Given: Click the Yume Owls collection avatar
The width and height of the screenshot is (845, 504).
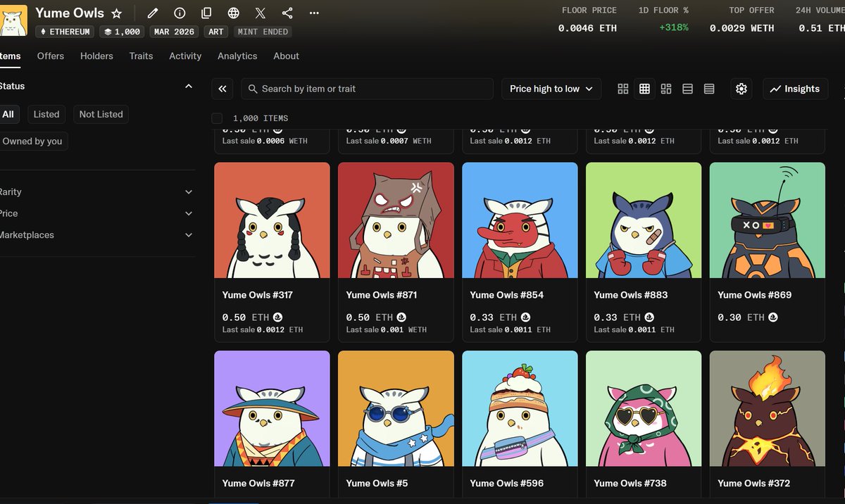Looking at the screenshot, I should [13, 20].
